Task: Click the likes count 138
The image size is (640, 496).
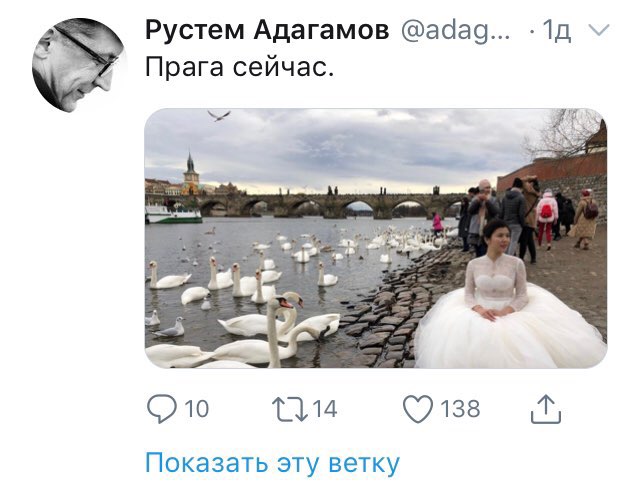Action: click(x=460, y=409)
